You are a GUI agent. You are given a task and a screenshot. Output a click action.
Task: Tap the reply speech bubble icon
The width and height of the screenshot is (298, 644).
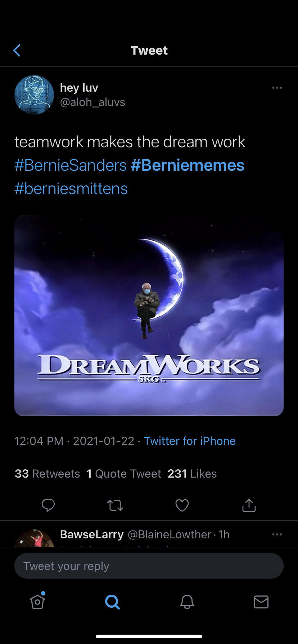pos(48,505)
